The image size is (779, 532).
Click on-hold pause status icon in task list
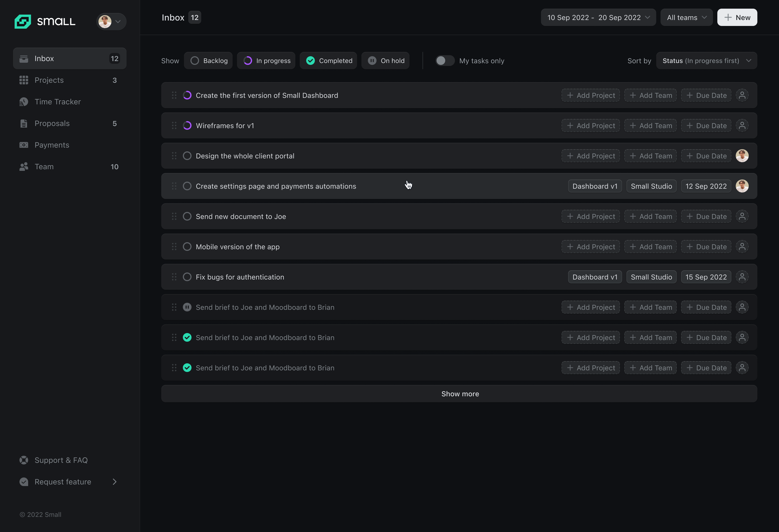[x=187, y=307]
